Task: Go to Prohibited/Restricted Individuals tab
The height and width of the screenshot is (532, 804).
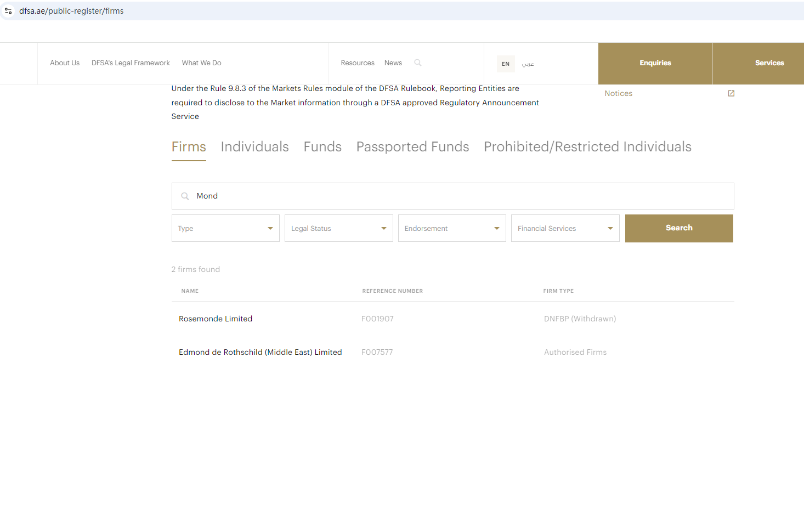Action: pyautogui.click(x=587, y=147)
